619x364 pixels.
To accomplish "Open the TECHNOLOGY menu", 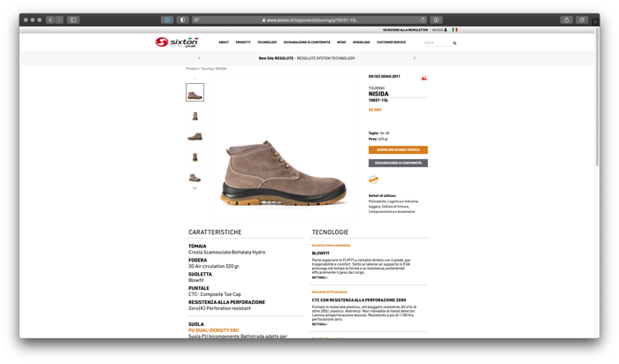I will tap(267, 42).
